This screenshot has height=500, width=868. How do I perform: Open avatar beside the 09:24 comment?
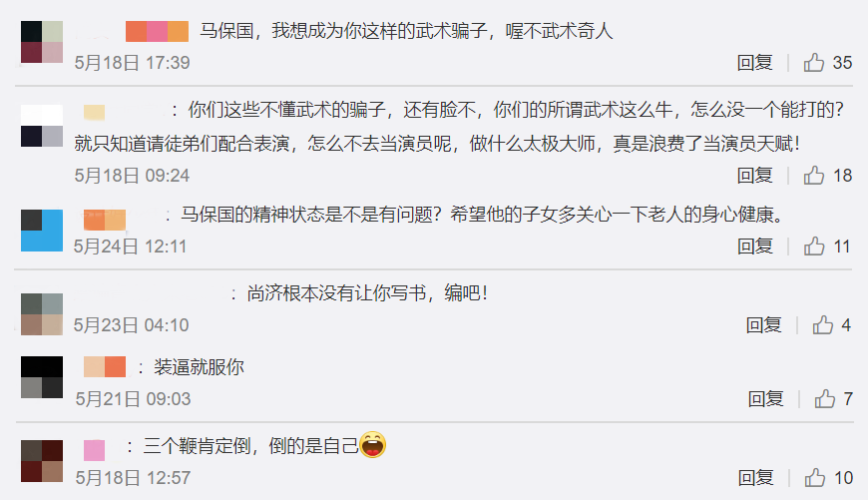point(42,126)
